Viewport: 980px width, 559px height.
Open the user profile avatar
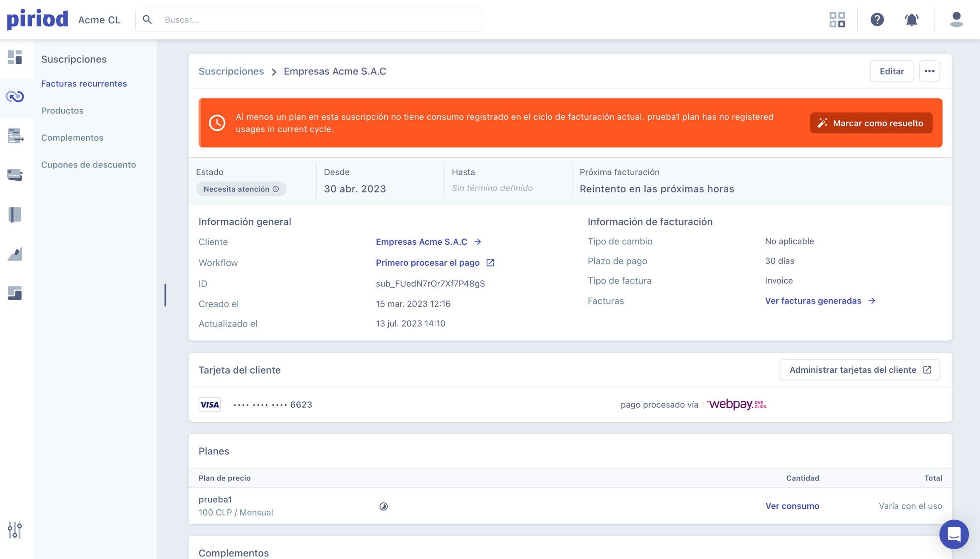957,20
